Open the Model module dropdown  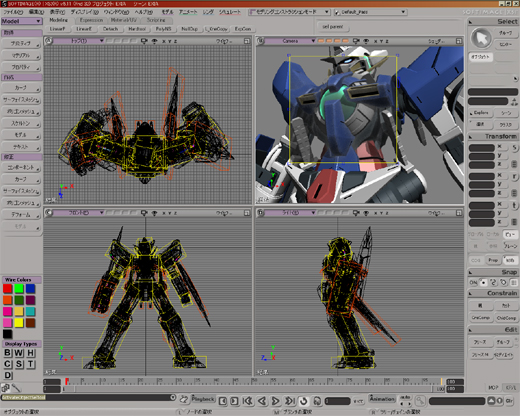tap(22, 21)
